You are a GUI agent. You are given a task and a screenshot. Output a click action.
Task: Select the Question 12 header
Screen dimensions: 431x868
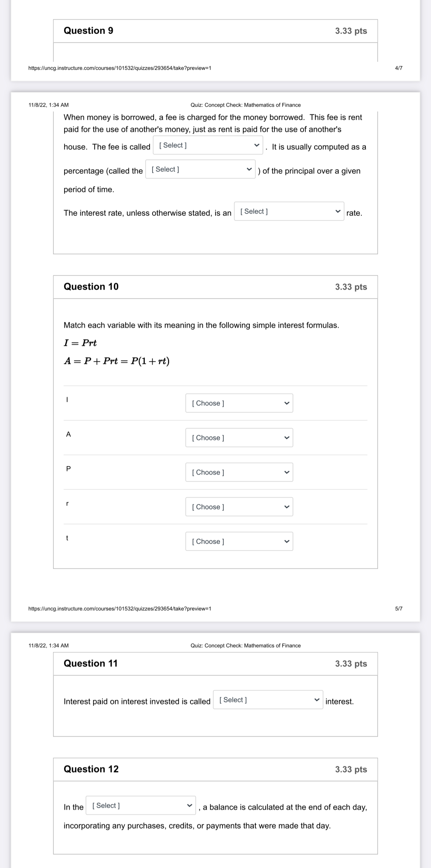click(91, 769)
